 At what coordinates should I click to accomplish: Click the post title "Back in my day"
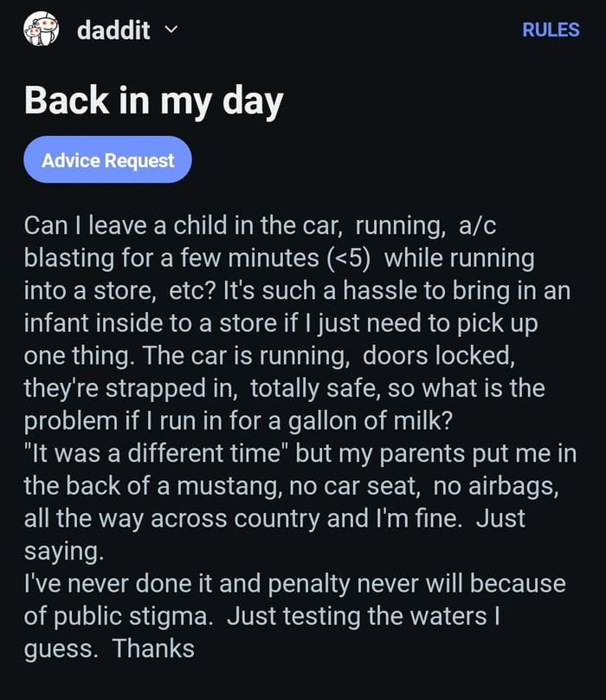tap(154, 102)
